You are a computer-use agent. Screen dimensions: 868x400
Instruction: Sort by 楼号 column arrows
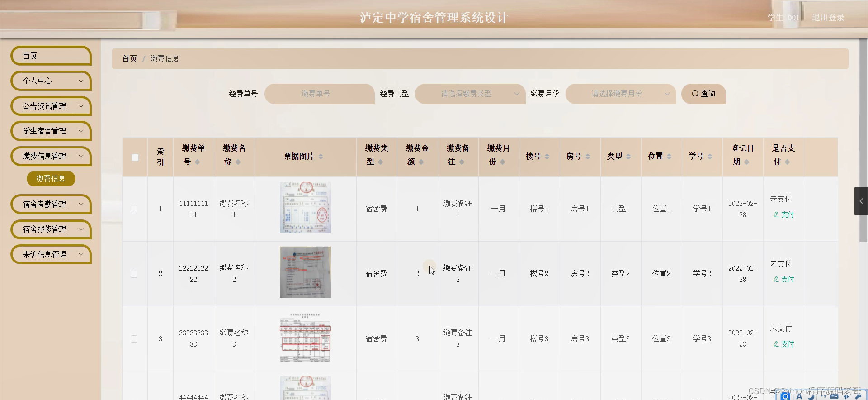(x=547, y=157)
